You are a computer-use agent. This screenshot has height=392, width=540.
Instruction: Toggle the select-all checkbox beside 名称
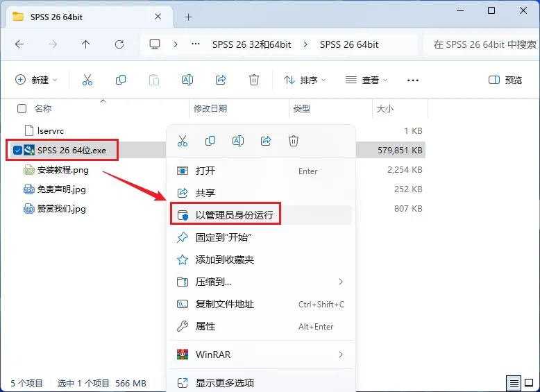point(22,109)
